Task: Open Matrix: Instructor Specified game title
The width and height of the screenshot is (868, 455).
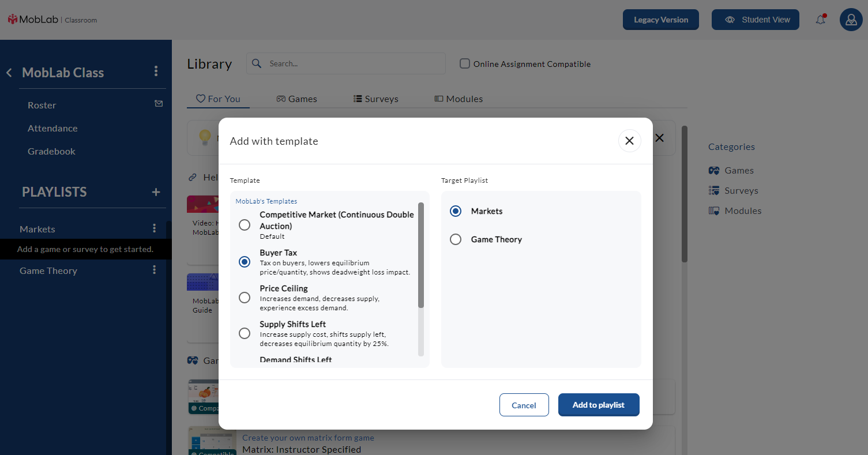Action: 302,449
